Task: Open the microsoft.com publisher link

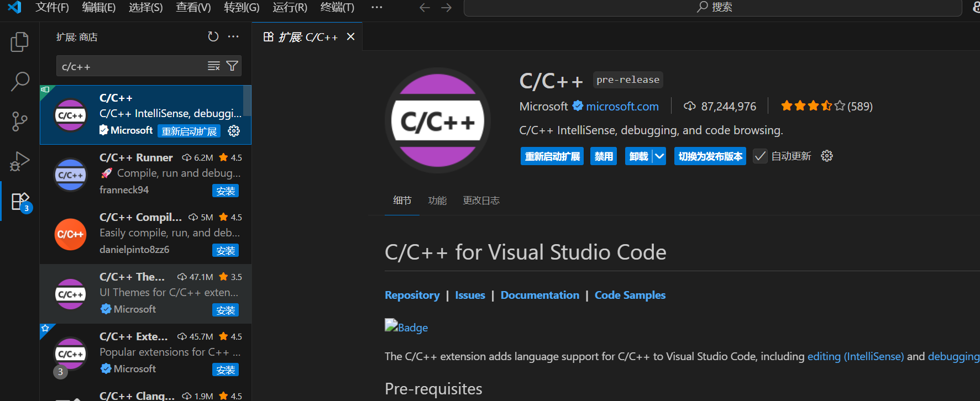Action: (x=622, y=106)
